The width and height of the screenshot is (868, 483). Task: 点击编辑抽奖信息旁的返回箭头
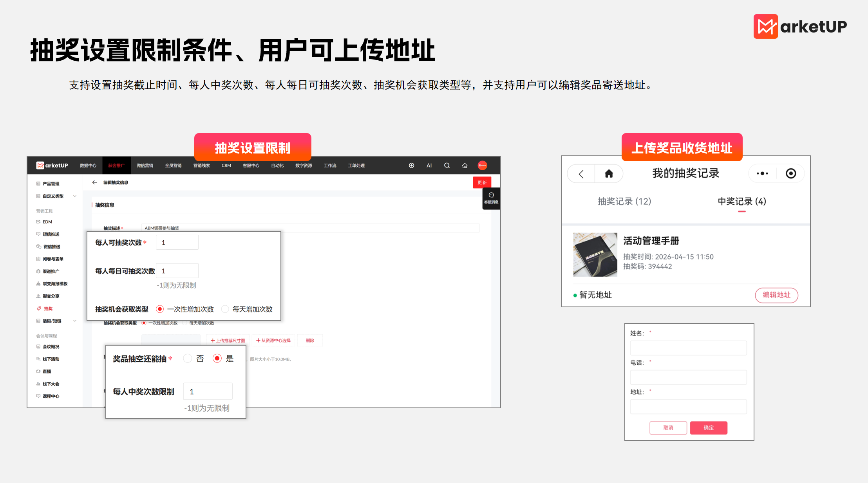coord(94,182)
